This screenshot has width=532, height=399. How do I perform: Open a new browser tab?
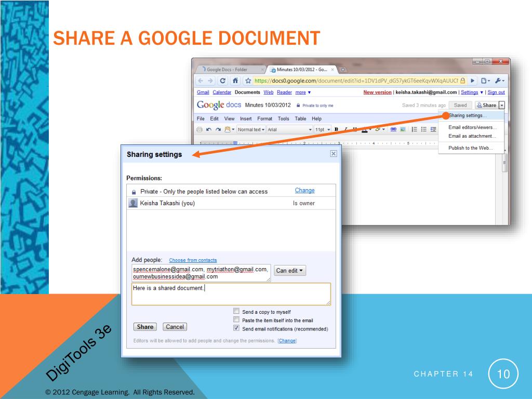tap(343, 70)
